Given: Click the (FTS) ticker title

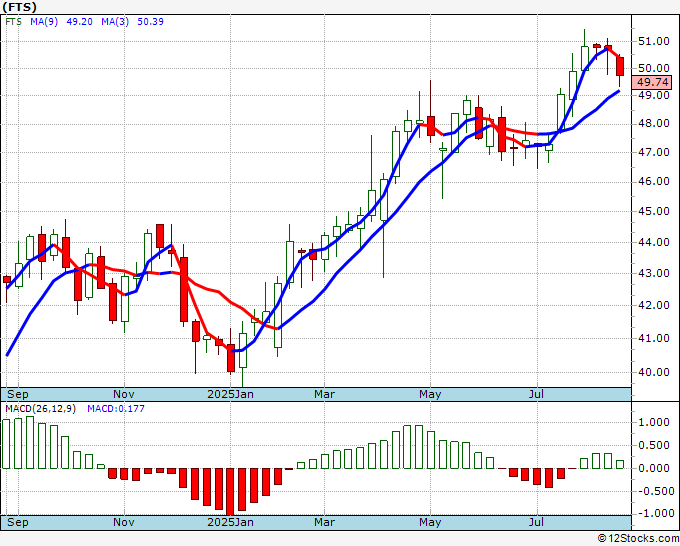Looking at the screenshot, I should 18,7.
